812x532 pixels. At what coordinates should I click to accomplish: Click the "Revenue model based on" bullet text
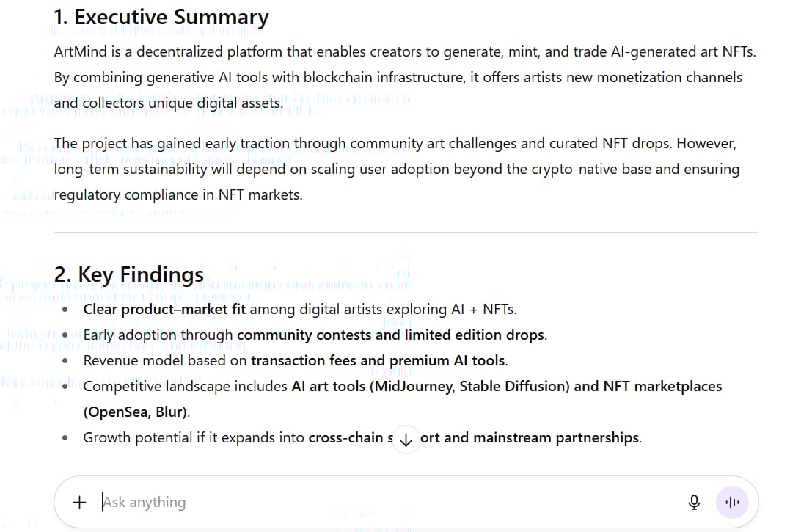[166, 360]
